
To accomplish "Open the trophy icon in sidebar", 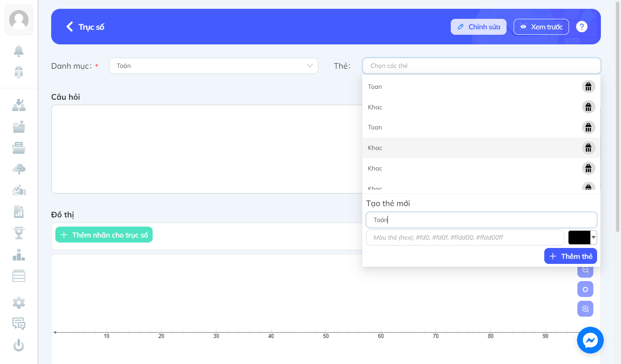I will tap(19, 233).
